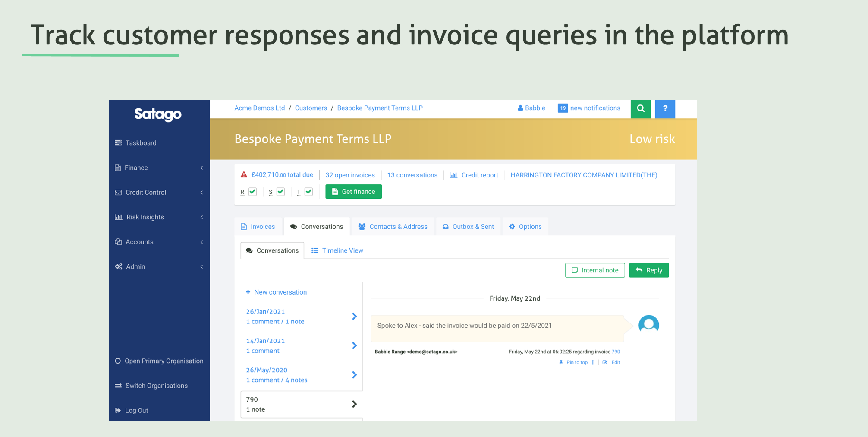The width and height of the screenshot is (868, 437).
Task: Open the Options tab
Action: coord(525,227)
